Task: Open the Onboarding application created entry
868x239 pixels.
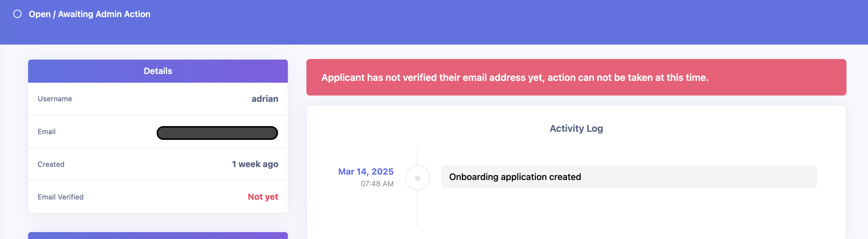Action: click(x=629, y=176)
